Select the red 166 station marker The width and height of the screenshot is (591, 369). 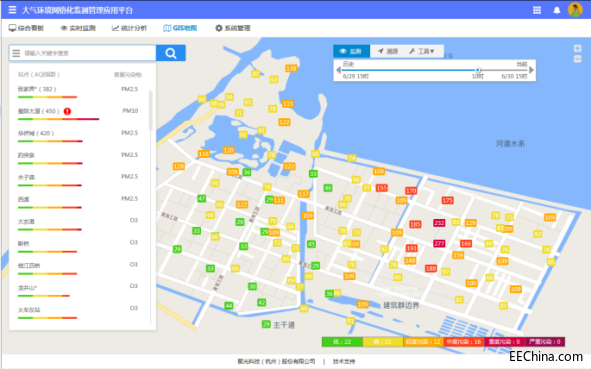(x=466, y=243)
